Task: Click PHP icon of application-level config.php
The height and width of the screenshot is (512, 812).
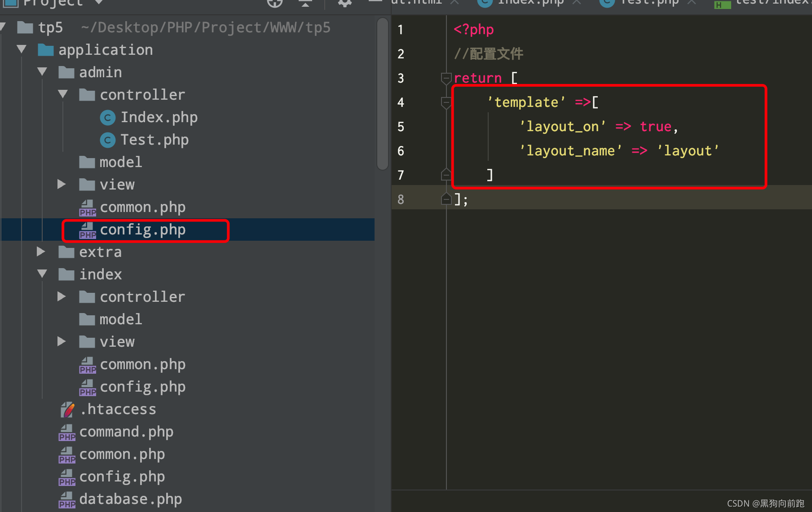Action: click(67, 477)
